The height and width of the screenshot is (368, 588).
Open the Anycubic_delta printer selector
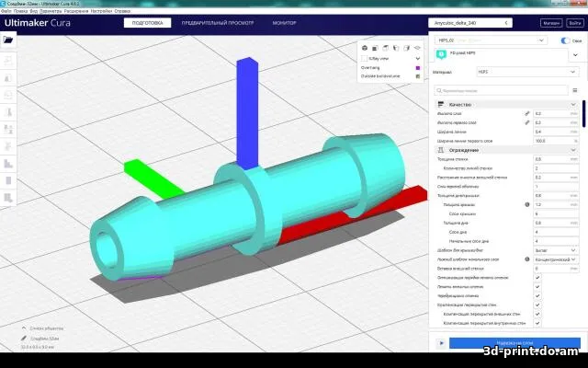click(x=470, y=23)
